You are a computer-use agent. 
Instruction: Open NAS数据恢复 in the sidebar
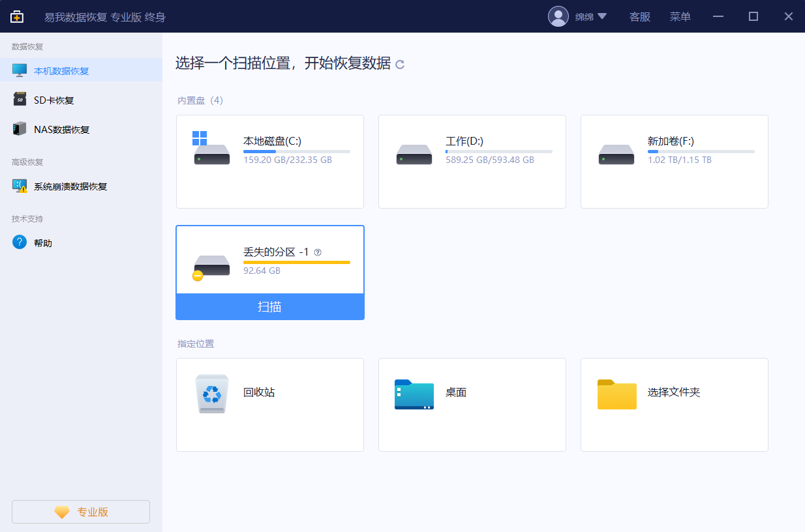[x=61, y=129]
